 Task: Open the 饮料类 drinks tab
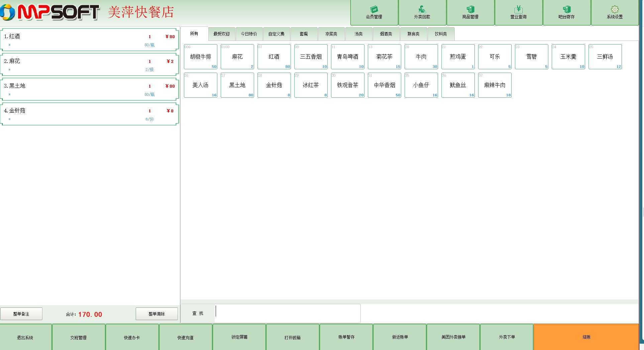tap(441, 34)
